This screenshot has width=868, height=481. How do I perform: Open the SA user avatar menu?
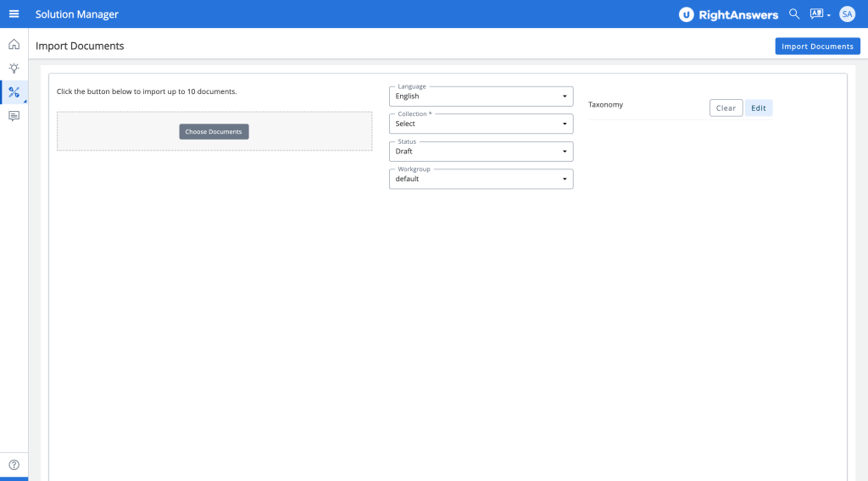coord(847,14)
